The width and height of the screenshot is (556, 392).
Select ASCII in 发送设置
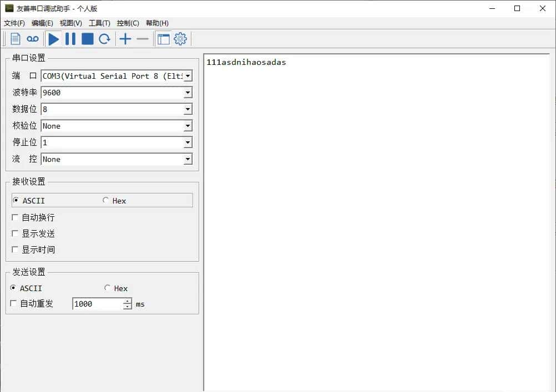pos(26,288)
